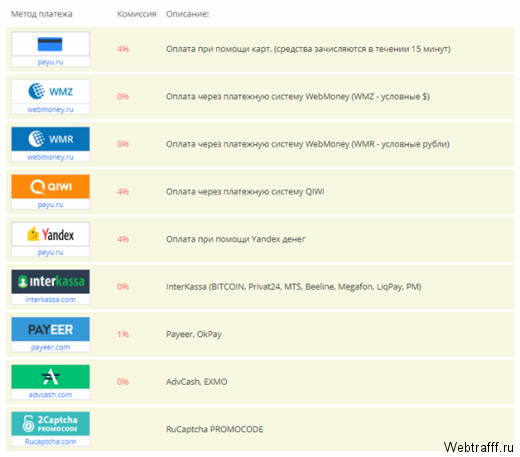
Task: Open payu.ru link under QIWI logo
Action: (50, 205)
